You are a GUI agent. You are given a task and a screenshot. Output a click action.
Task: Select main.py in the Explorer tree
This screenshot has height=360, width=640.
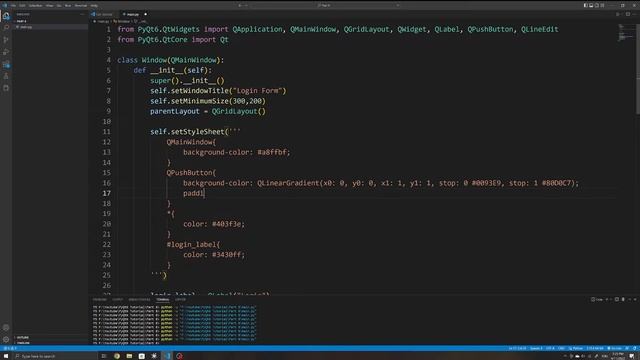tap(50, 27)
